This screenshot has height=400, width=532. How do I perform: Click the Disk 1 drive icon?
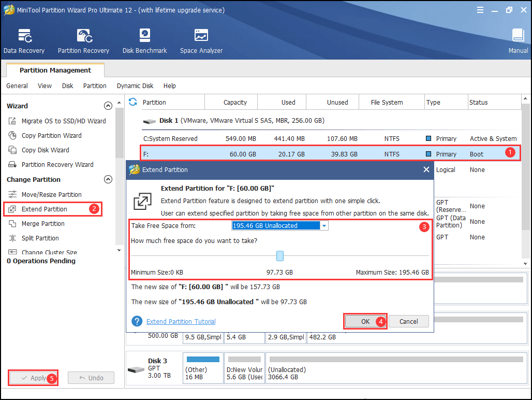149,121
